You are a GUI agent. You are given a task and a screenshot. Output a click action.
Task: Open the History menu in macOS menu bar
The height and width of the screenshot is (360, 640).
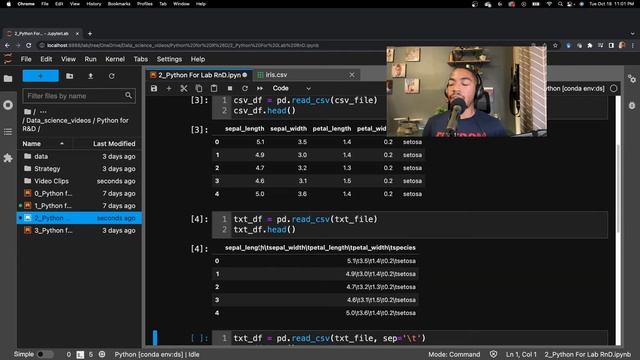point(93,4)
